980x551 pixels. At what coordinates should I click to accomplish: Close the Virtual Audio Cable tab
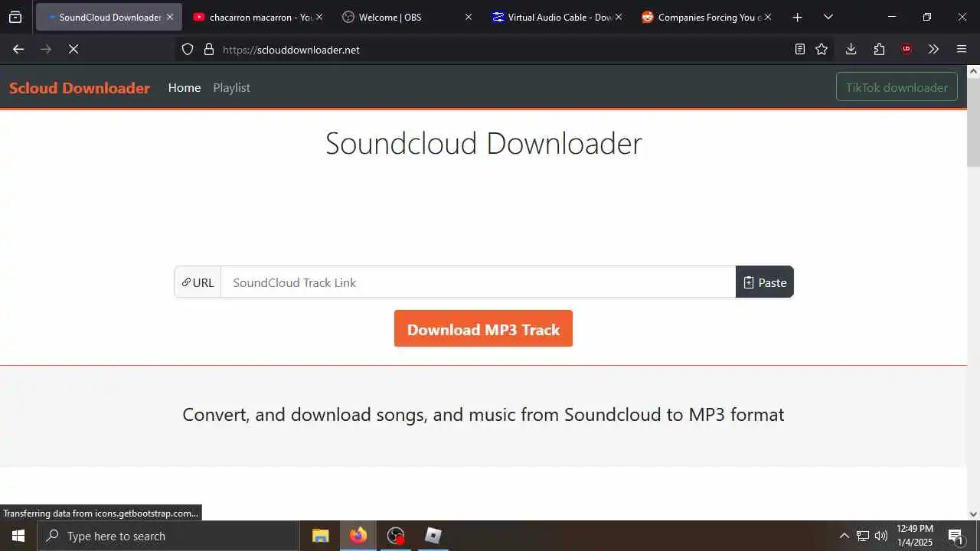[x=618, y=17]
